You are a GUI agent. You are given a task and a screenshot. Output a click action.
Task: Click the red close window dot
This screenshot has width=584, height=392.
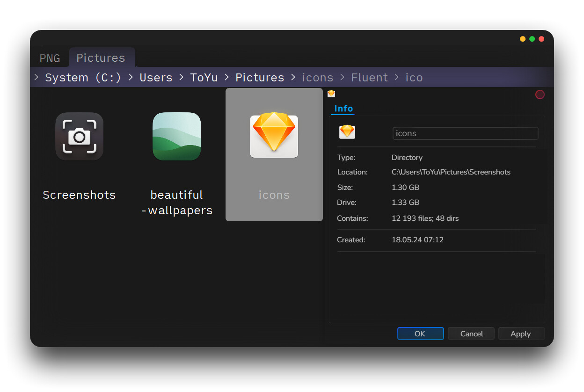pos(541,39)
